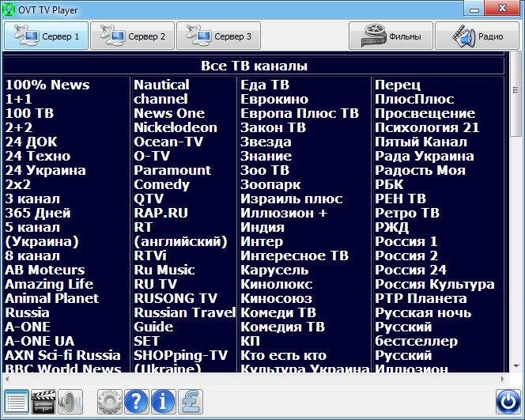Select channel "Россия Культура"
The width and height of the screenshot is (525, 420).
(x=435, y=285)
